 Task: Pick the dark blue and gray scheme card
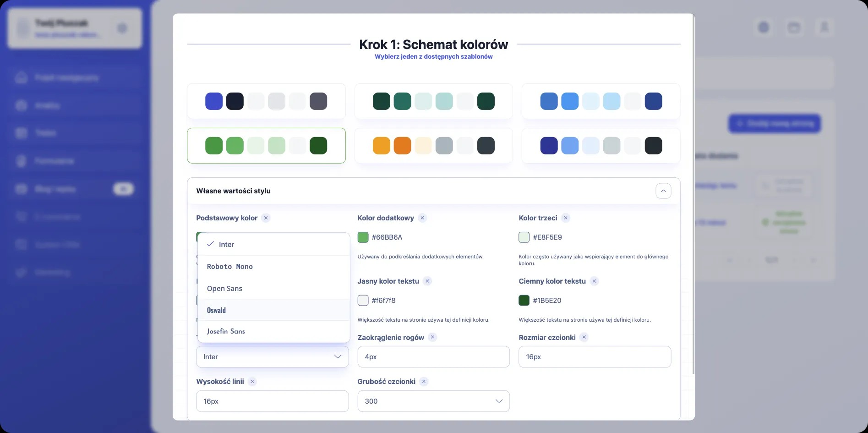click(601, 146)
